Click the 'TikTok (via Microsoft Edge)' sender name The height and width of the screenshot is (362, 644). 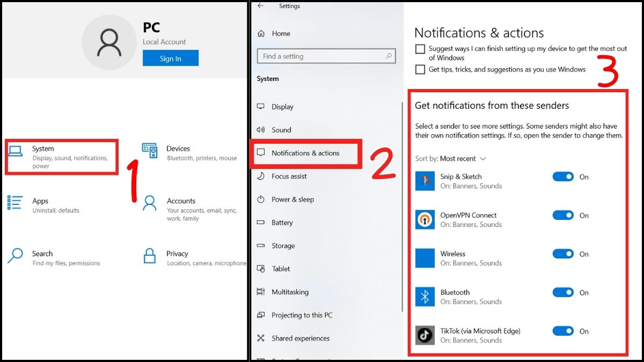coord(480,331)
